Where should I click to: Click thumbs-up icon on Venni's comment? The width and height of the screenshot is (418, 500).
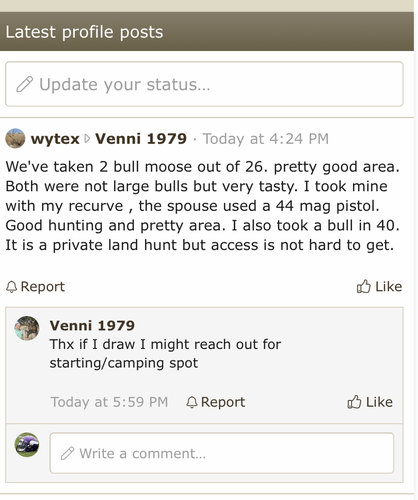click(x=354, y=402)
